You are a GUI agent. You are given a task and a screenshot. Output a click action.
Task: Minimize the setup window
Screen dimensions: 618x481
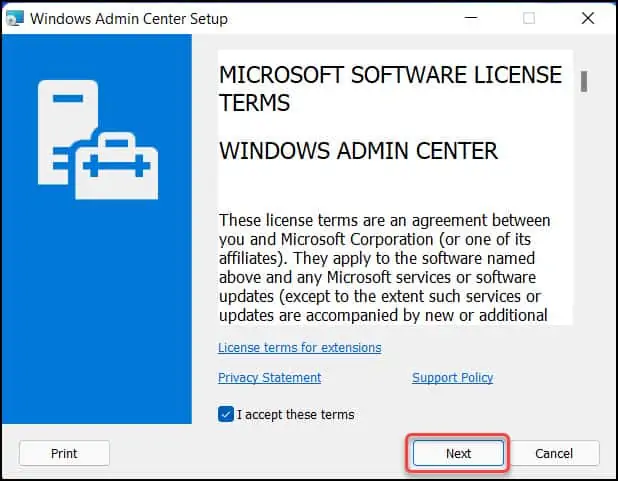(471, 18)
